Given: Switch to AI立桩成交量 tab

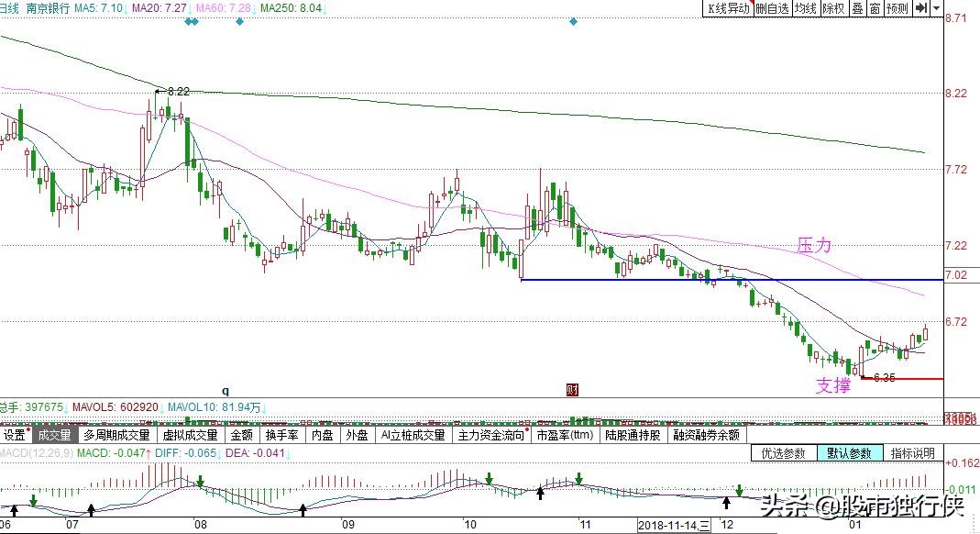Looking at the screenshot, I should [413, 435].
